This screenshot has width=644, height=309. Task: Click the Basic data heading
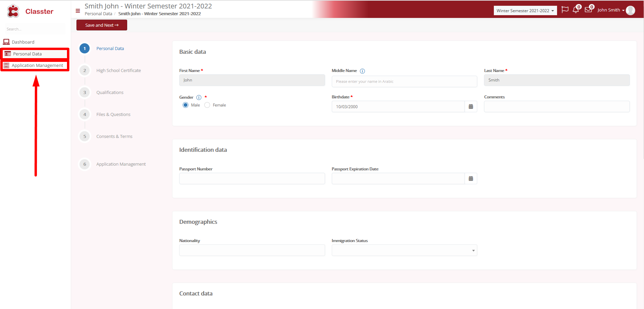tap(192, 52)
